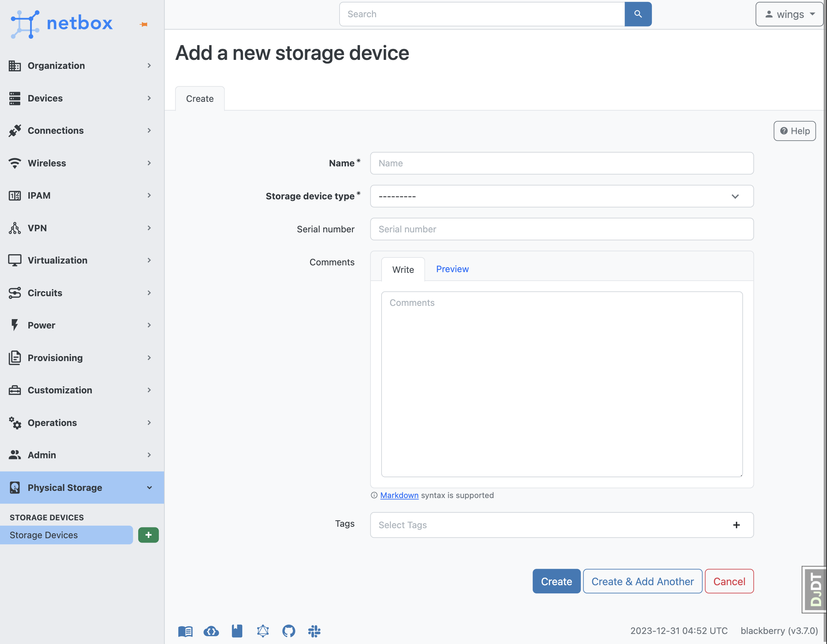Click the Name input field
This screenshot has width=827, height=644.
point(562,163)
